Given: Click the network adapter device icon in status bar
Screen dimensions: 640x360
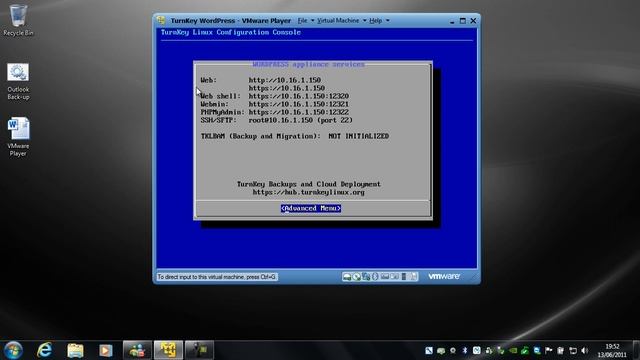Looking at the screenshot, I should 366,277.
